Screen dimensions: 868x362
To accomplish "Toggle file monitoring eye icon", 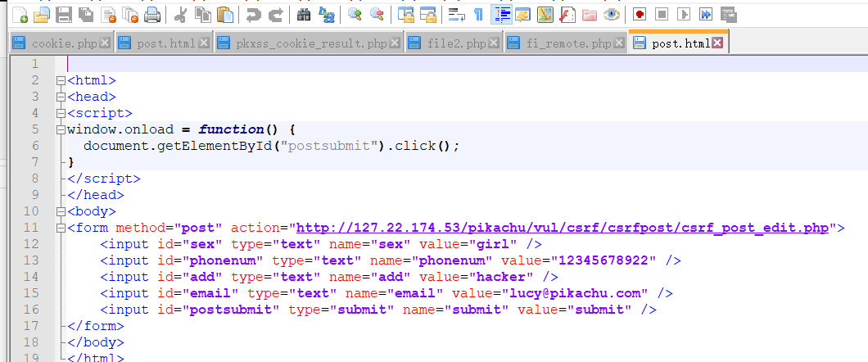I will [x=612, y=15].
